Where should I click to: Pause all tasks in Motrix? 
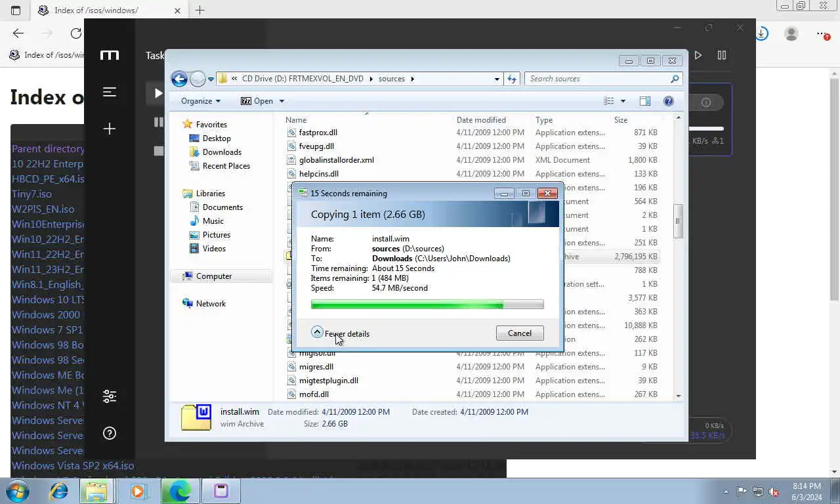point(722,56)
